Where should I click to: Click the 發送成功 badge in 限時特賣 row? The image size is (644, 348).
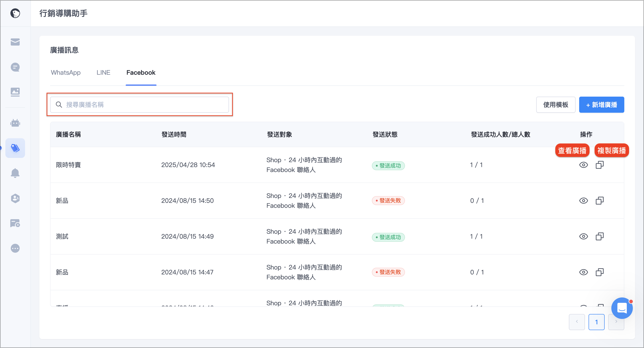[x=388, y=166]
